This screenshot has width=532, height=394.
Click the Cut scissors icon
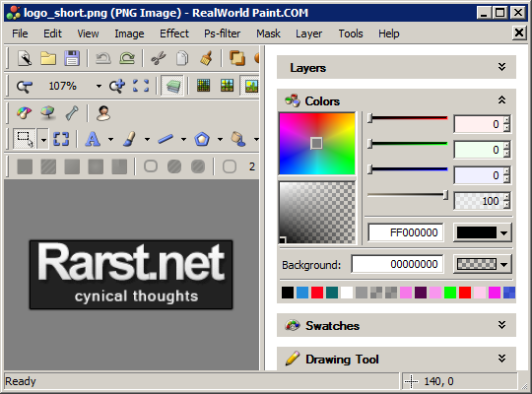coord(159,58)
